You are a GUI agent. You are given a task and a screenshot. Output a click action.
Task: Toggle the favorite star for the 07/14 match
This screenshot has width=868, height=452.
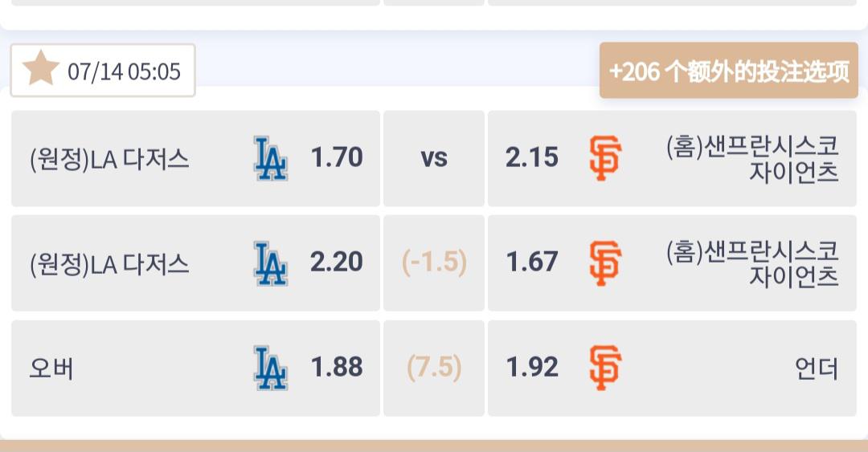40,69
